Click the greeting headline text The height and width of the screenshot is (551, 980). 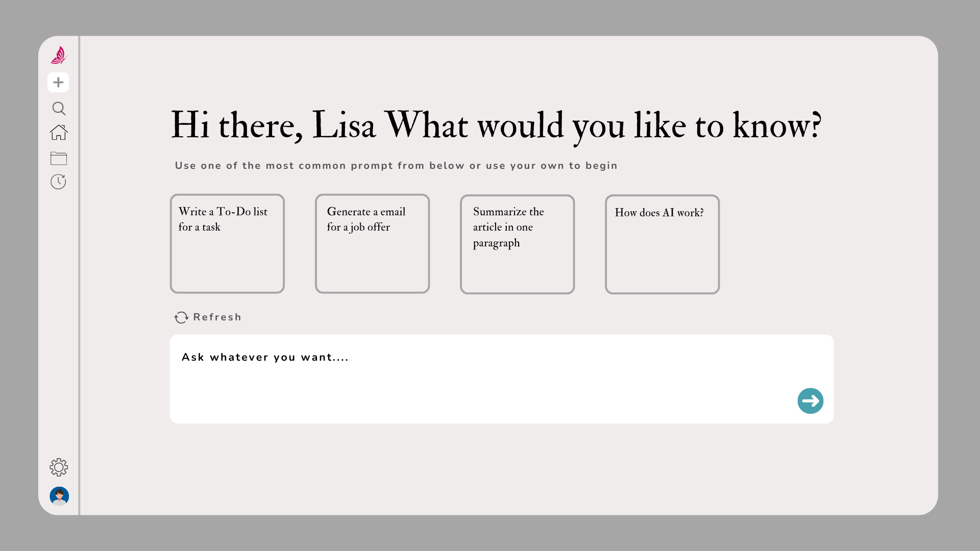(x=496, y=126)
